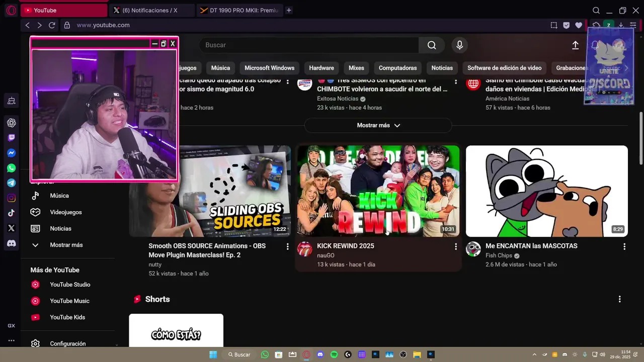Open Spotify from taskbar
Viewport: 644px width, 362px height.
click(x=334, y=354)
